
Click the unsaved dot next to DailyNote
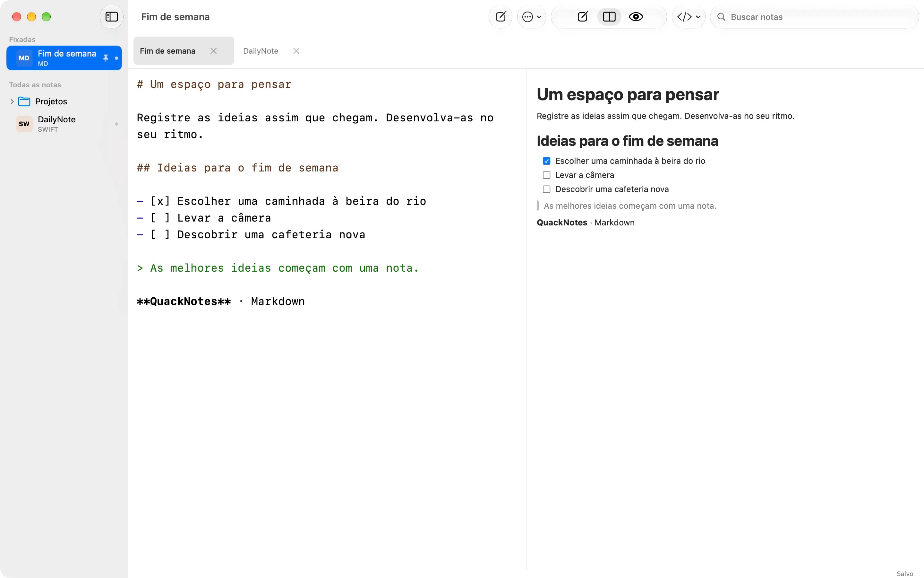point(116,124)
